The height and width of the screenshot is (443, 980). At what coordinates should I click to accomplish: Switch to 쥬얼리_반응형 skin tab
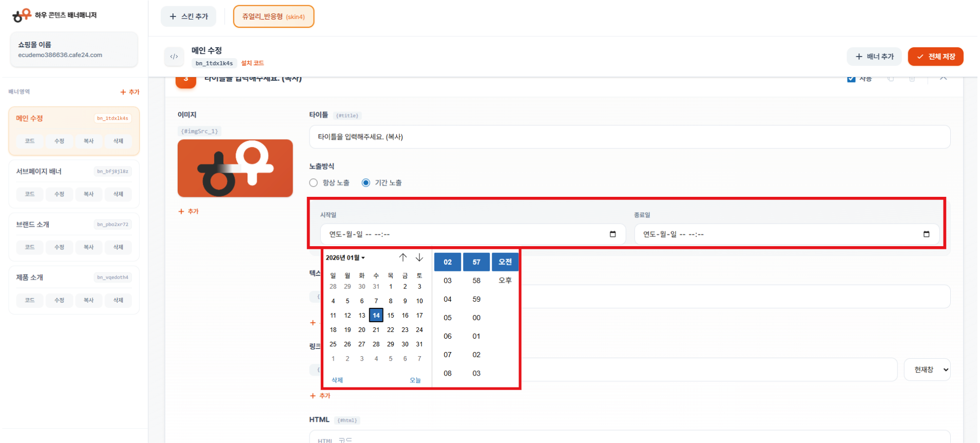[273, 16]
